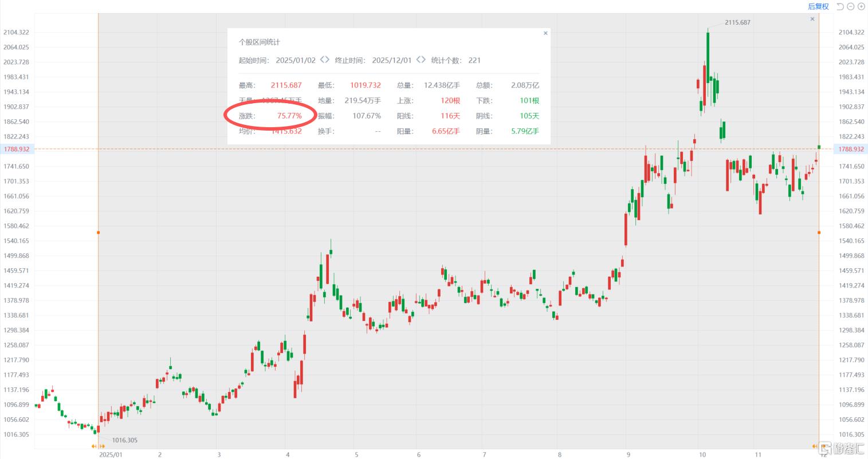Grab the right range boundary orange handle
The width and height of the screenshot is (868, 459).
pyautogui.click(x=819, y=233)
